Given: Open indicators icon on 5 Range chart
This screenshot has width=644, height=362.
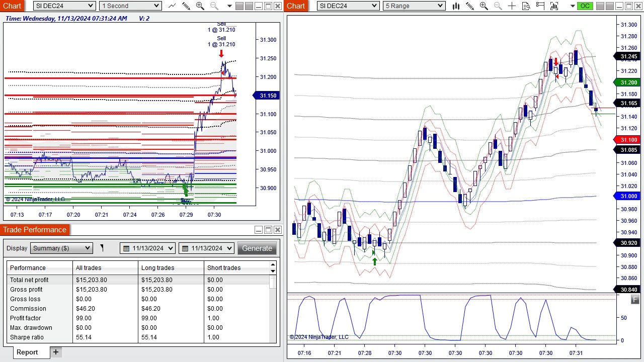Looking at the screenshot, I should (x=554, y=6).
